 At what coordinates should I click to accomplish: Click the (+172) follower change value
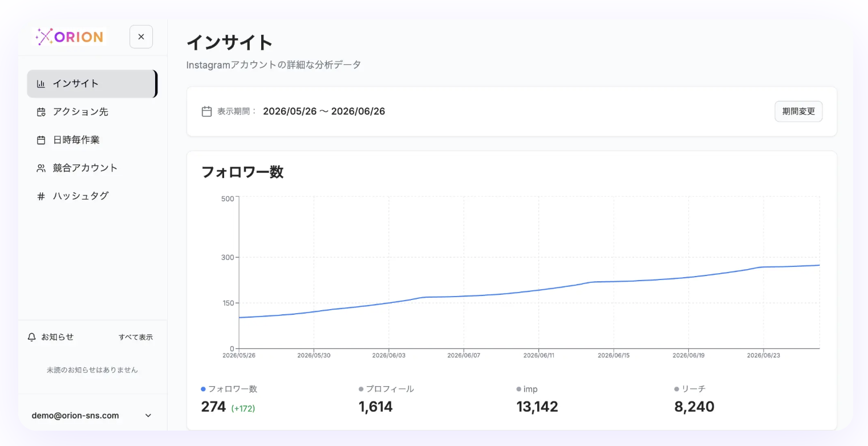(243, 408)
